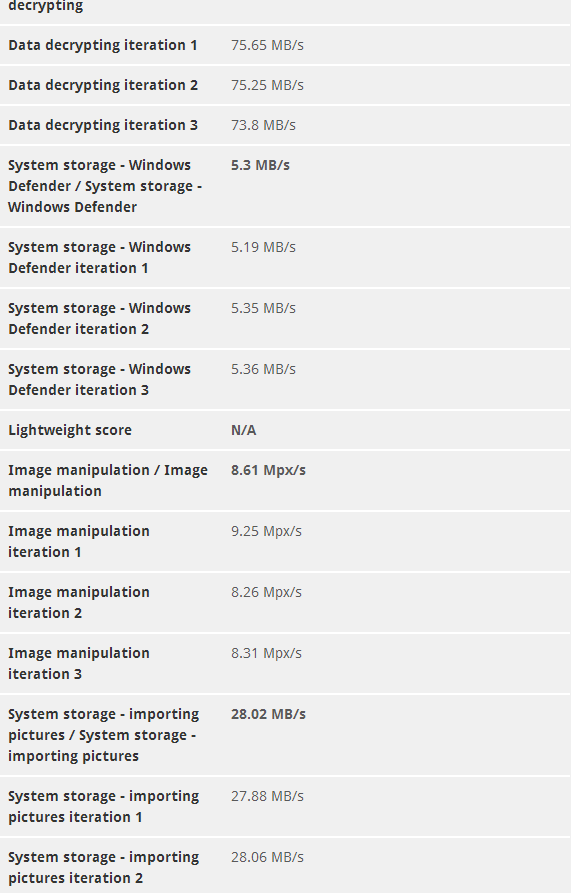Image resolution: width=571 pixels, height=893 pixels.
Task: Select System storage Windows Defender summary label
Action: pos(105,186)
